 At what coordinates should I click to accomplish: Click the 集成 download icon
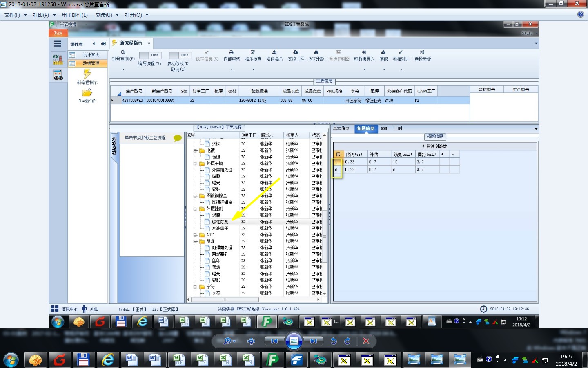(x=383, y=52)
